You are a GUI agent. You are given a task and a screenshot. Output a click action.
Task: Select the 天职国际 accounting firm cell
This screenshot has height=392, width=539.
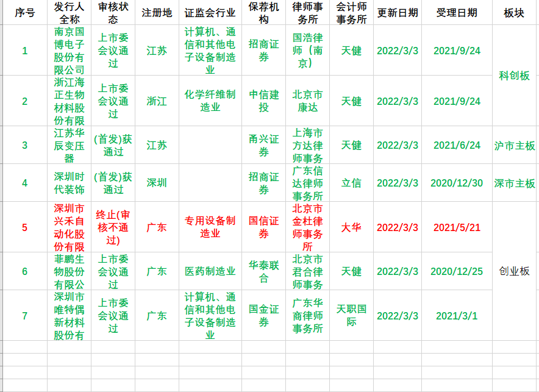click(x=351, y=315)
